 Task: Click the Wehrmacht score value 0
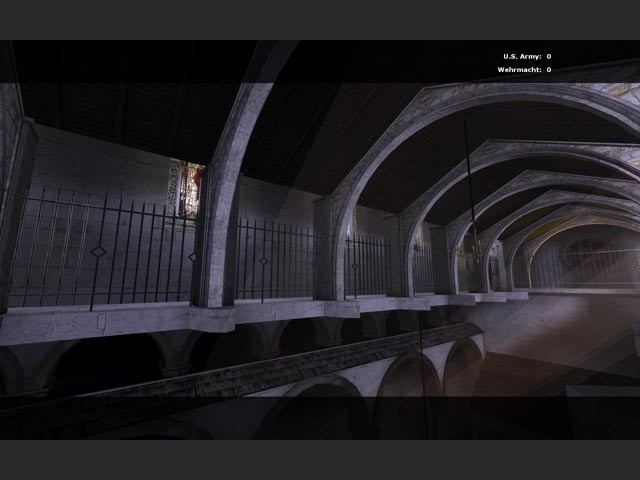point(549,70)
